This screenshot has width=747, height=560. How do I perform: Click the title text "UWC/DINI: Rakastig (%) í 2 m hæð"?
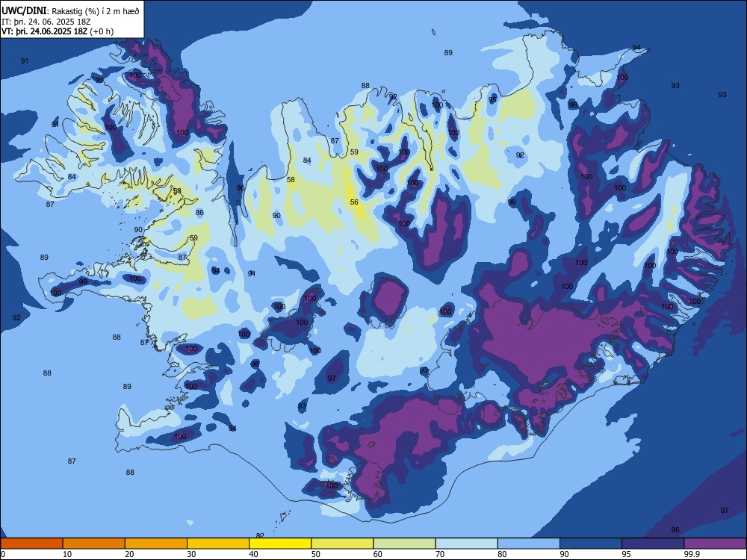pos(70,10)
